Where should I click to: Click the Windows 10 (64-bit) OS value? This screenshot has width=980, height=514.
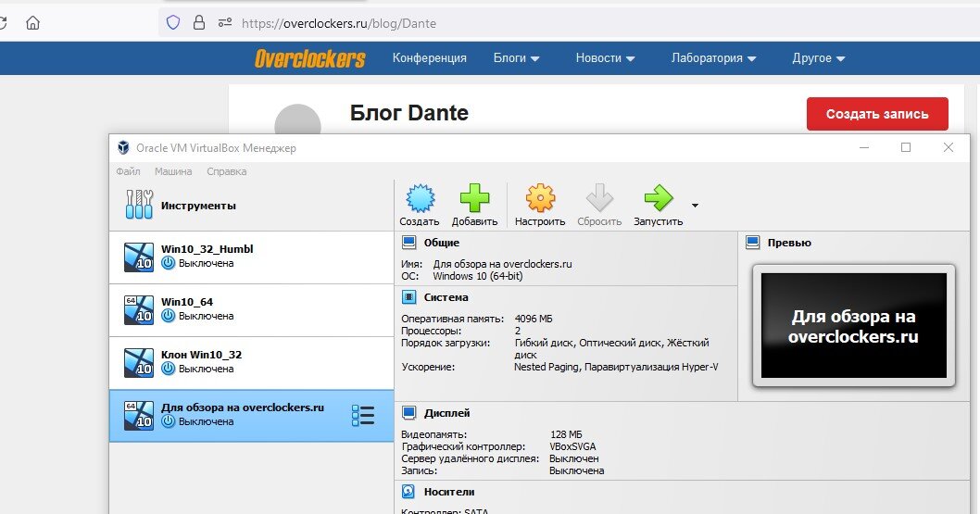pyautogui.click(x=478, y=276)
